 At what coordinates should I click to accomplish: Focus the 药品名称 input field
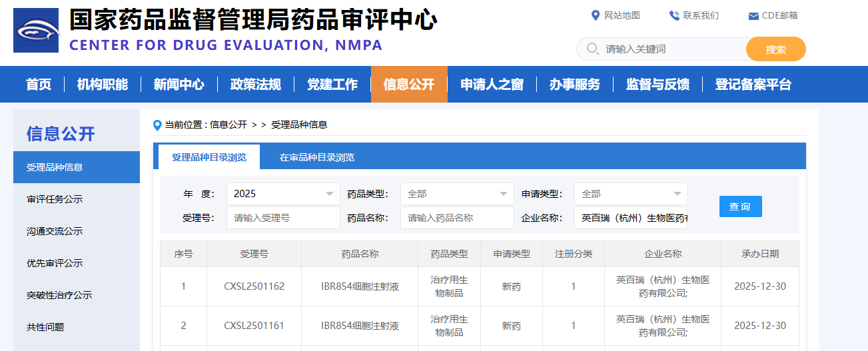pos(457,218)
